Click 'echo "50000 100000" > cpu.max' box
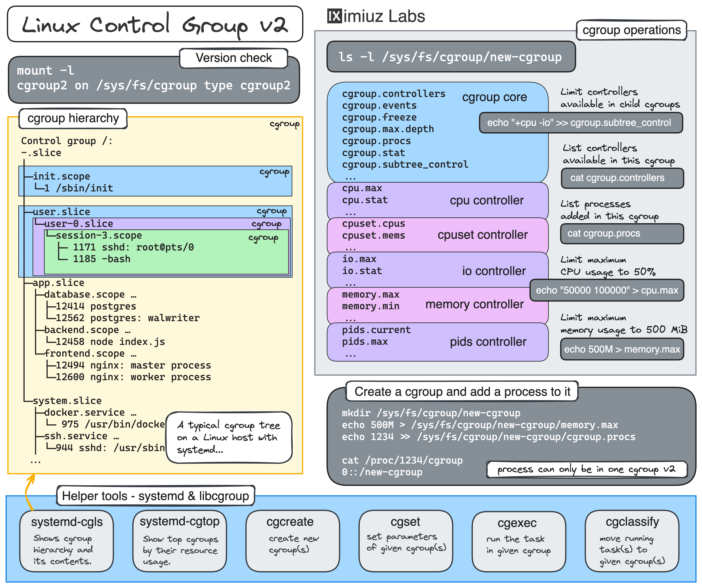Viewport: 702px width, 588px height. 607,290
